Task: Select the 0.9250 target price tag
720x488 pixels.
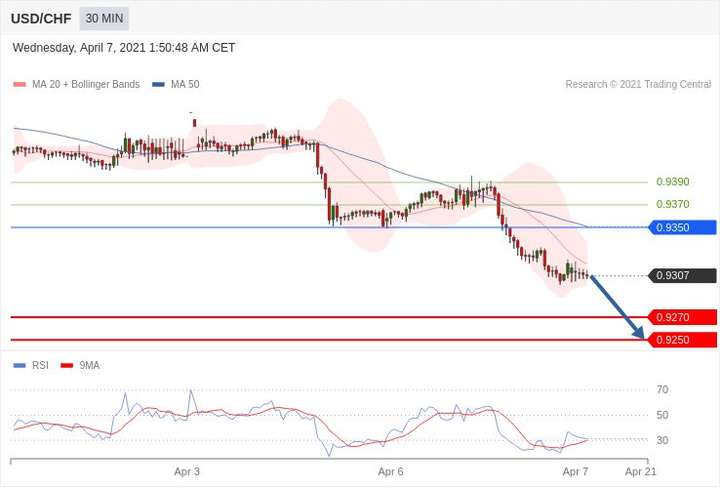Action: 682,340
